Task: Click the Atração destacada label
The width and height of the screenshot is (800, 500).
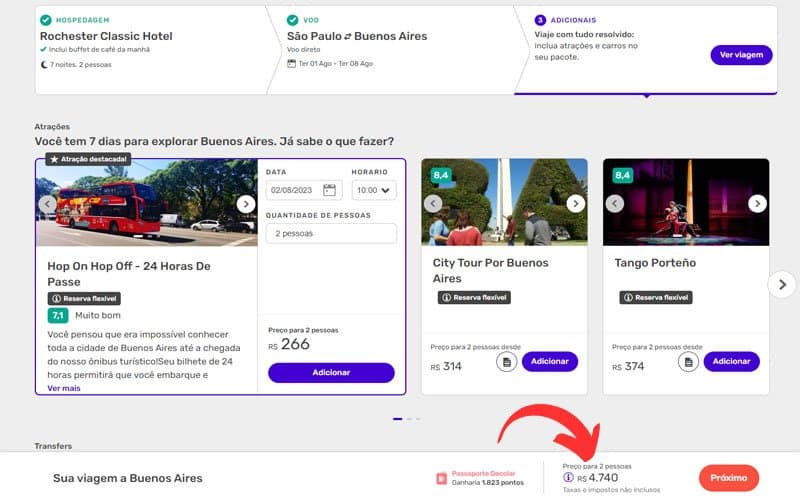Action: pyautogui.click(x=88, y=159)
